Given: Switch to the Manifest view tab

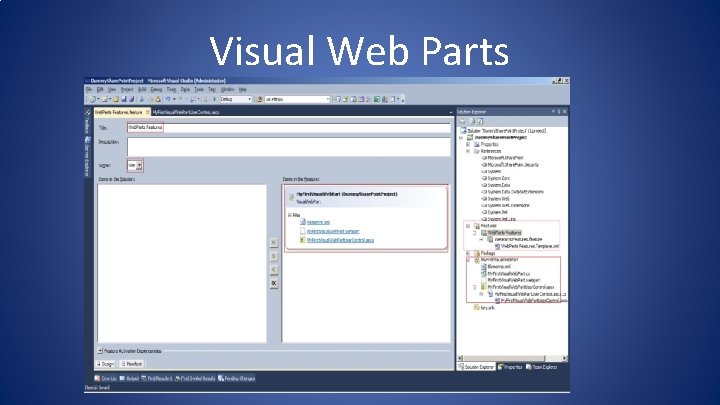Looking at the screenshot, I should (x=132, y=364).
